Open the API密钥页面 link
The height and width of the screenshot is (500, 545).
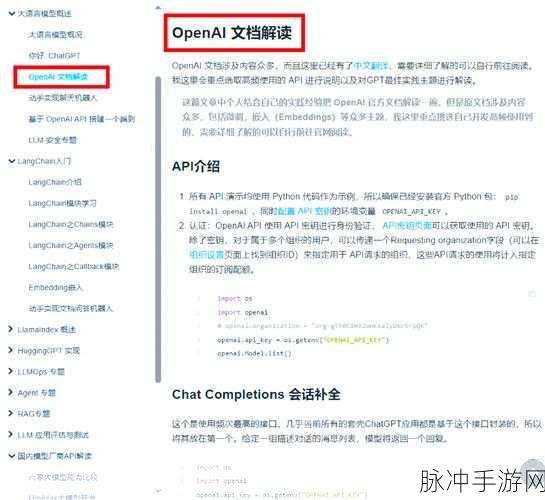pos(407,226)
